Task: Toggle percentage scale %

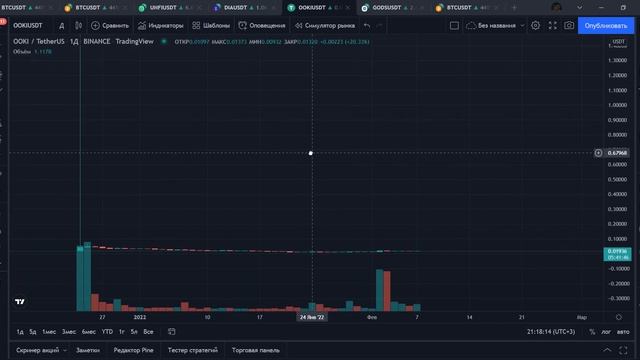Action: tap(592, 332)
